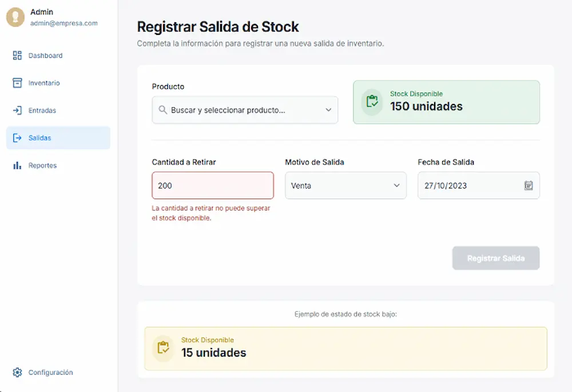Viewport: 572px width, 392px height.
Task: Open the Fecha de Salida date picker
Action: click(x=479, y=186)
